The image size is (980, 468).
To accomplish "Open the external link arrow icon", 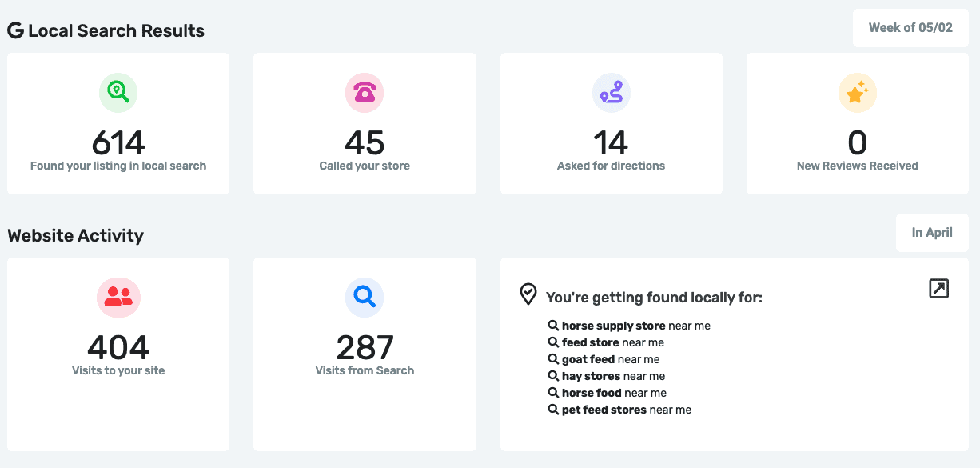I will pyautogui.click(x=938, y=289).
